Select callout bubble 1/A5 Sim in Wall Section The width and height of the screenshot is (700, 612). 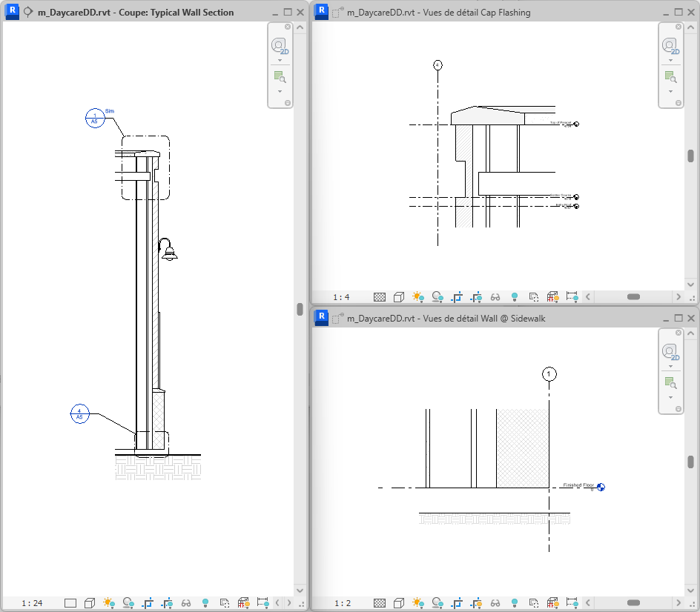tap(95, 119)
